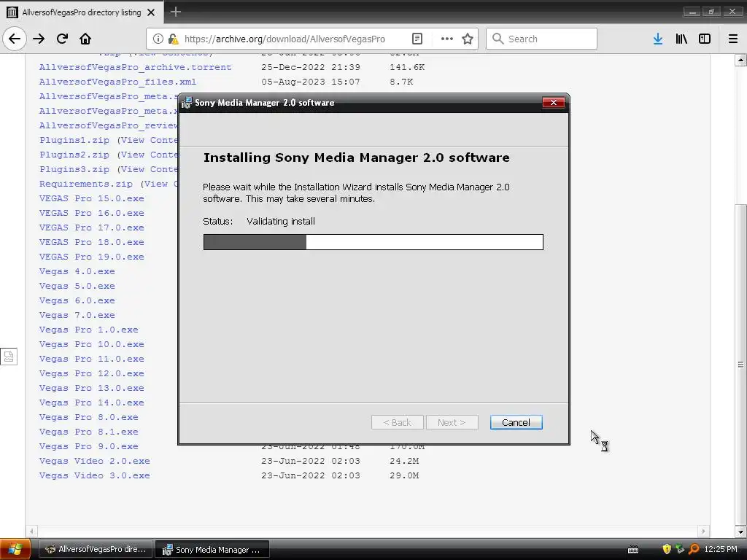Image resolution: width=747 pixels, height=560 pixels.
Task: Go to the browser Home page
Action: pyautogui.click(x=85, y=39)
